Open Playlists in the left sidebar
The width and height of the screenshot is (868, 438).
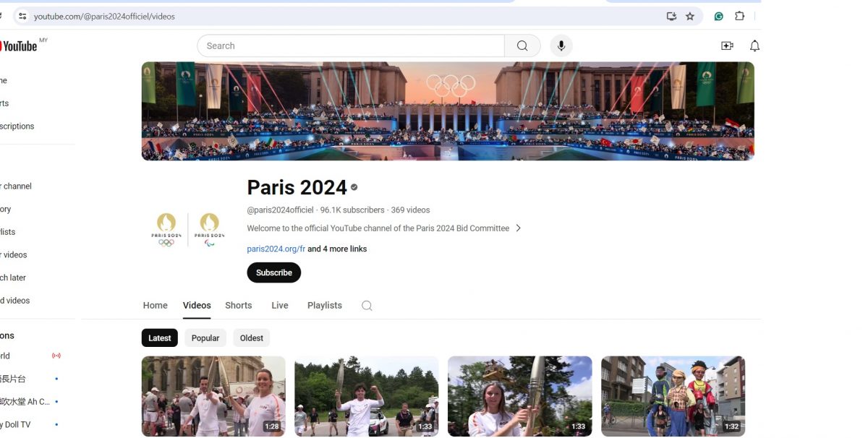(x=8, y=232)
